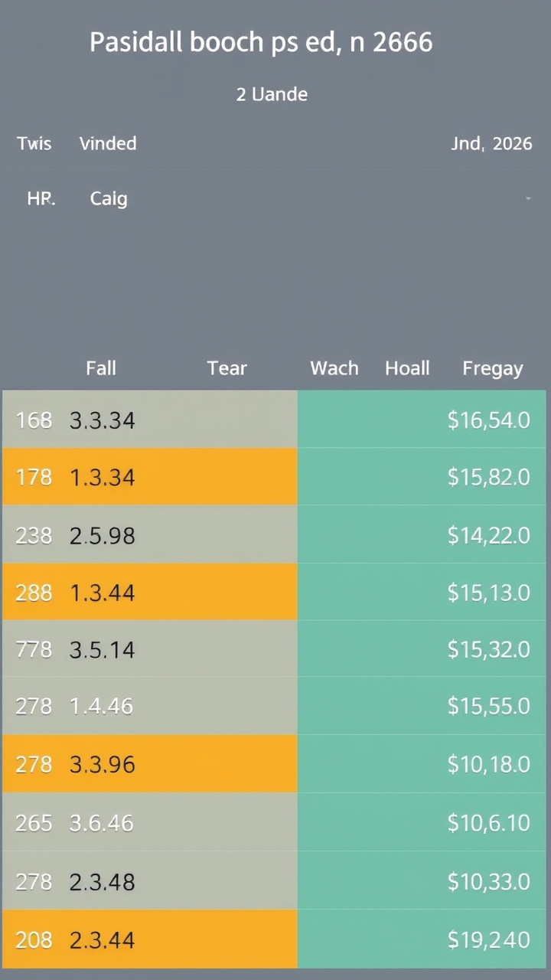The height and width of the screenshot is (980, 551).
Task: Open the $14,22.0 amount cell
Action: click(x=488, y=534)
